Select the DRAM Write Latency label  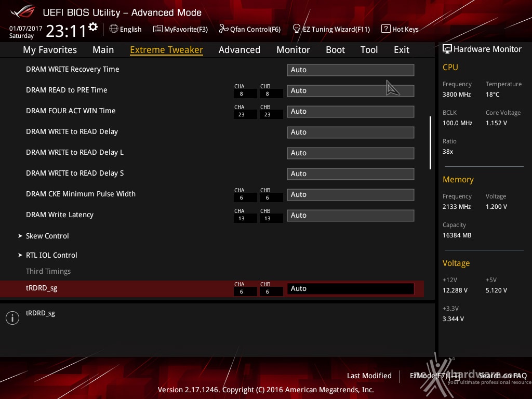coord(60,215)
